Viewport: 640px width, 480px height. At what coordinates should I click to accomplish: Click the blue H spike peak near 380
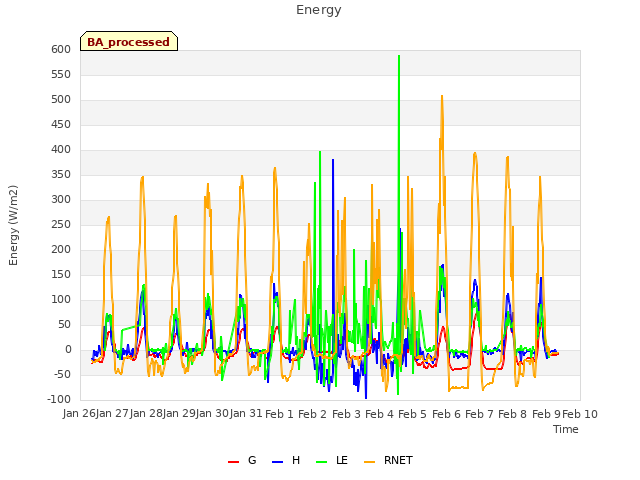tap(333, 160)
